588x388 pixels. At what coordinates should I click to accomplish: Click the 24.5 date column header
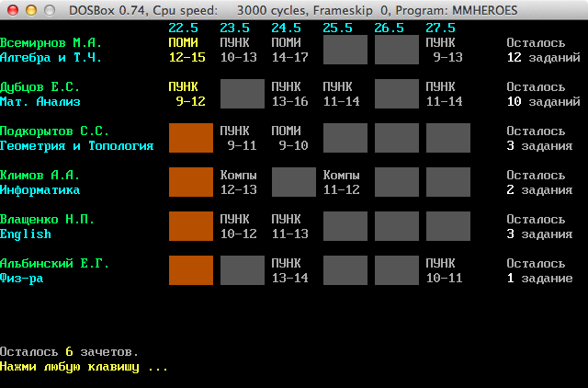pyautogui.click(x=286, y=28)
